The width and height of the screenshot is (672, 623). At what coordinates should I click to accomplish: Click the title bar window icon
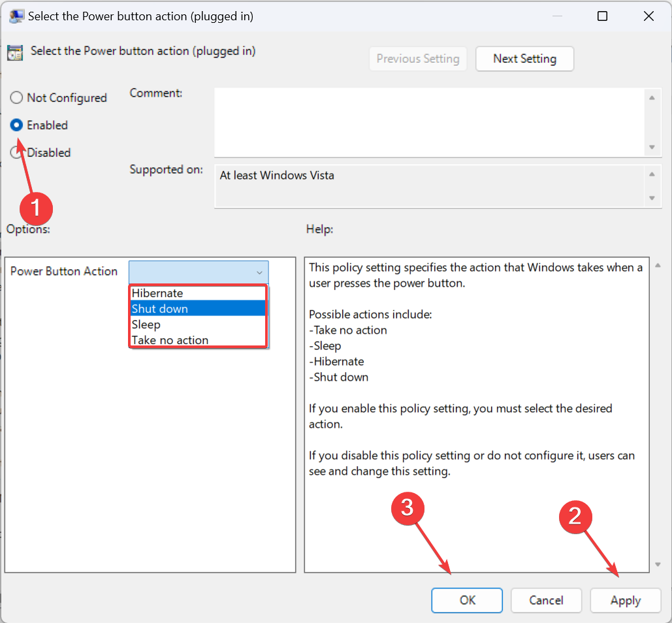pos(16,16)
